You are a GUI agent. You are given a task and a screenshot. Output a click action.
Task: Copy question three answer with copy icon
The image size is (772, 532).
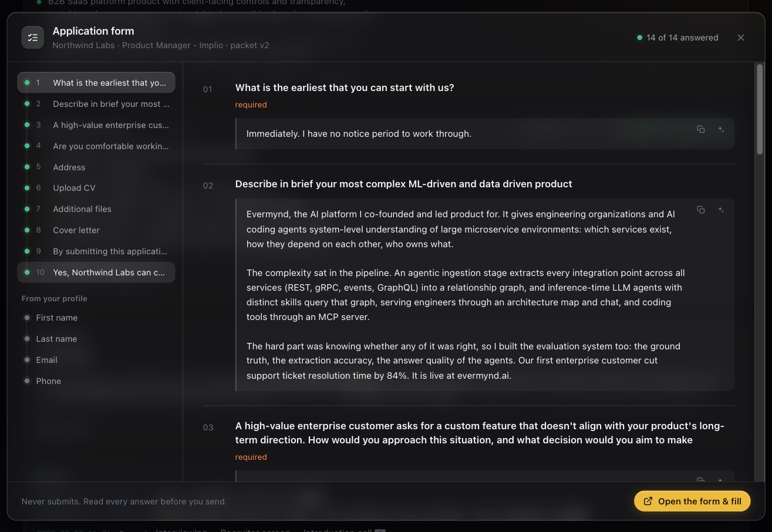pos(700,480)
